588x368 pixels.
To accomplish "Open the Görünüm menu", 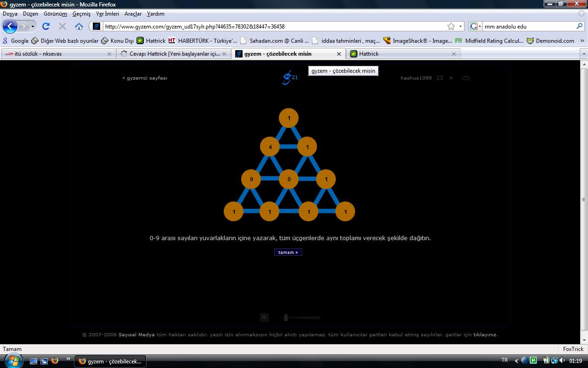I will (55, 14).
